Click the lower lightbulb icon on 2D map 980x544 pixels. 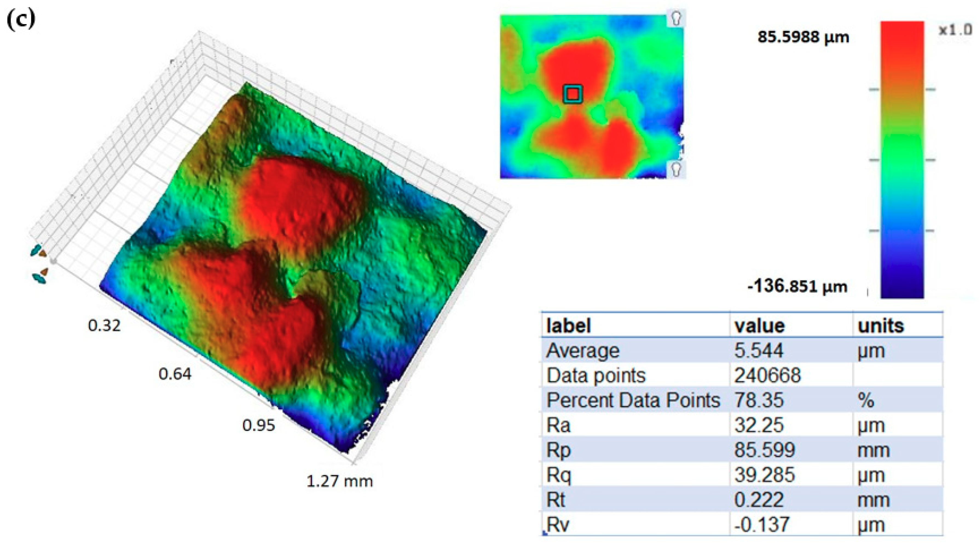(676, 169)
